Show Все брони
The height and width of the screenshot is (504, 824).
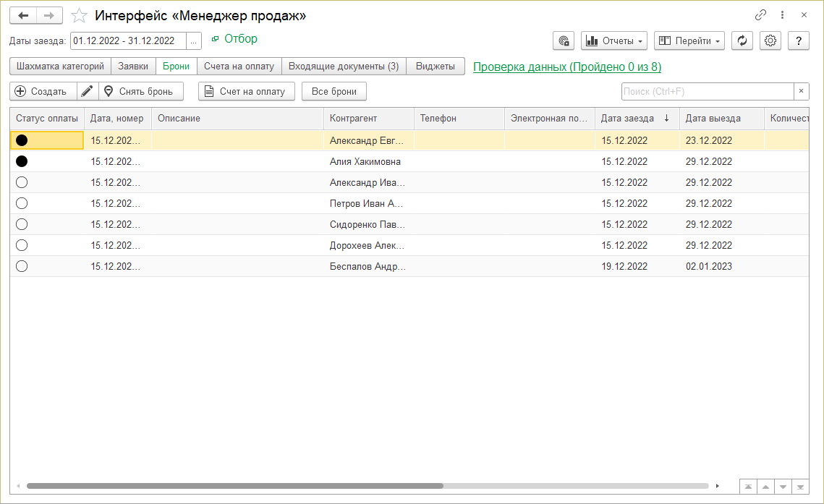point(334,91)
